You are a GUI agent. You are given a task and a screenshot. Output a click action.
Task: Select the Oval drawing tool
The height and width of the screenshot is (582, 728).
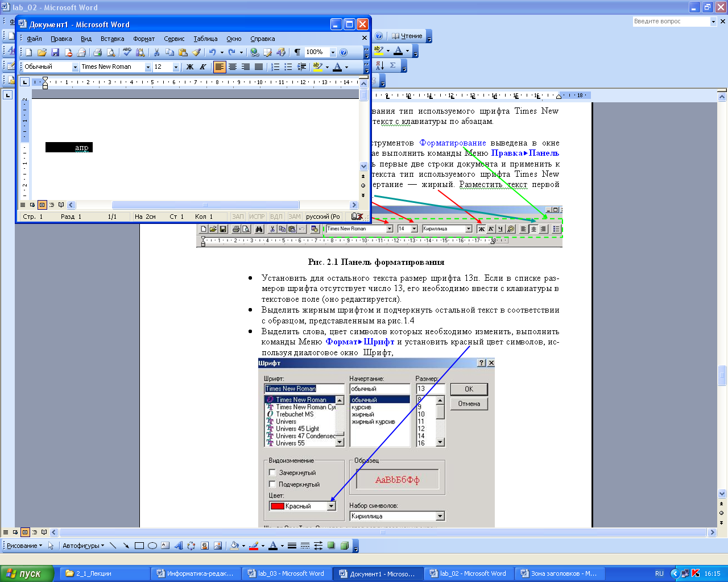(x=152, y=546)
